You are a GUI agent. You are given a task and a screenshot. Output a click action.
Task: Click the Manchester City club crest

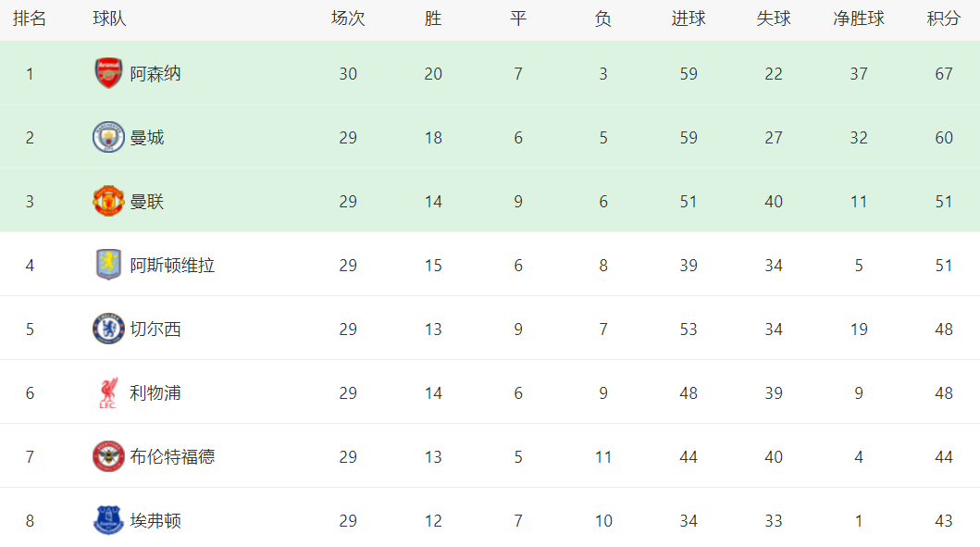[x=108, y=137]
